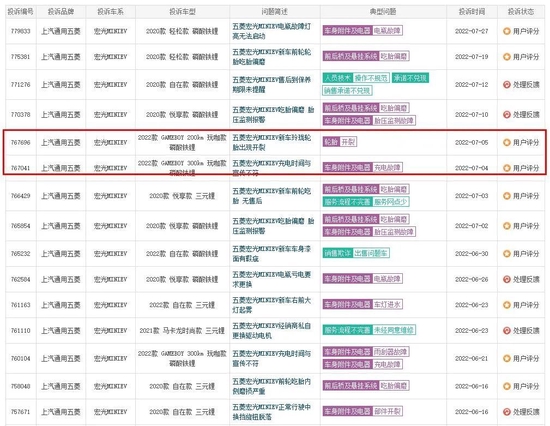
Task: Select complaint number 779833
Action: pos(21,31)
